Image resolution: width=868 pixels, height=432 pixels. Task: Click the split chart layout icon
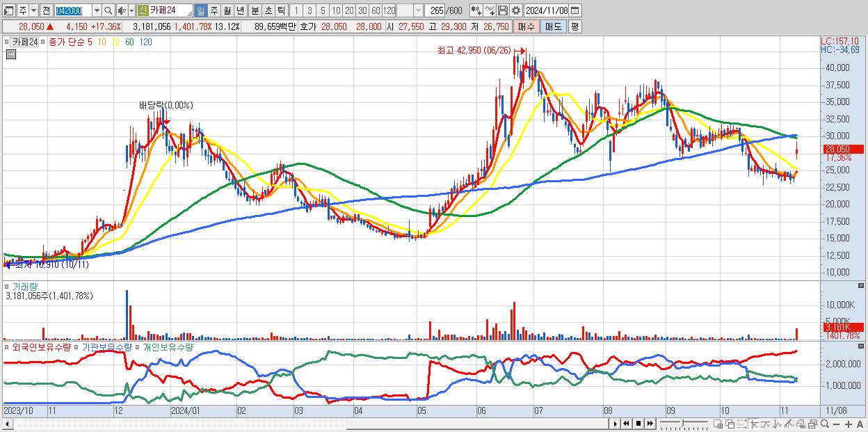coord(718,424)
